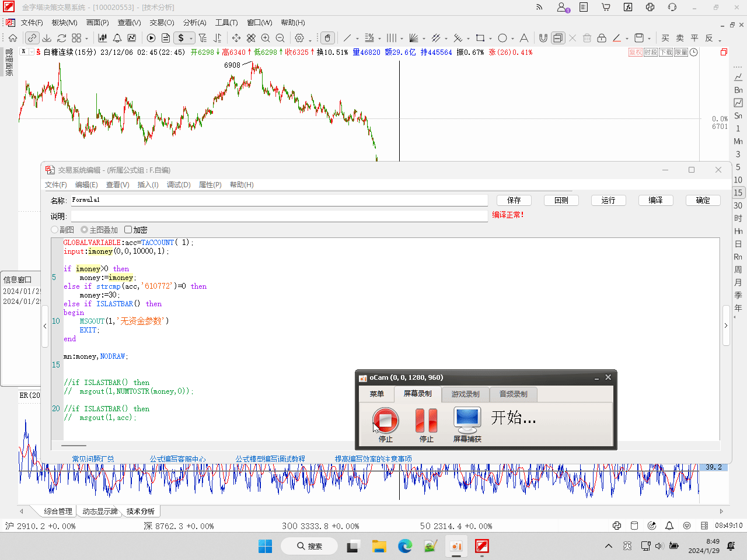Open the 板块(M) main menu
The height and width of the screenshot is (560, 747).
pos(64,22)
